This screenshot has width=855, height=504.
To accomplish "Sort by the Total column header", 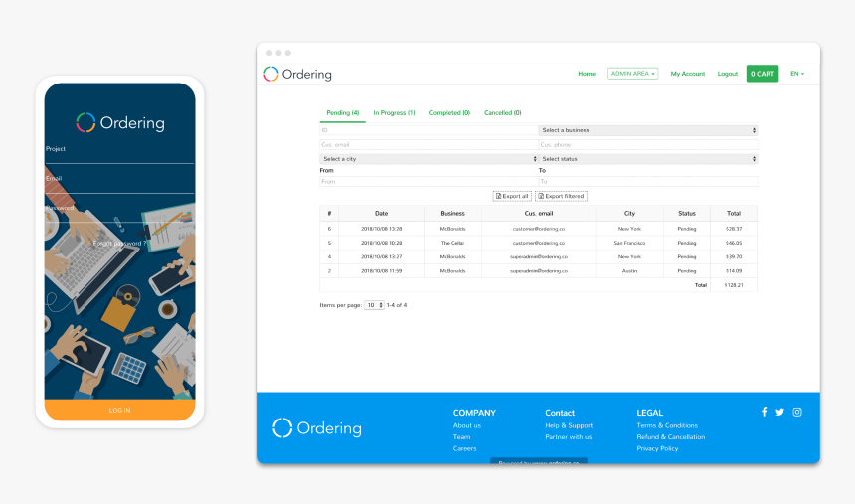I will (x=734, y=214).
